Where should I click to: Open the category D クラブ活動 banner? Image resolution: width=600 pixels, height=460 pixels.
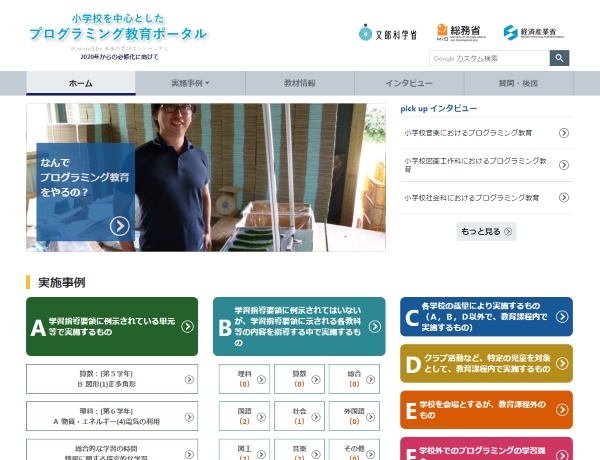486,364
